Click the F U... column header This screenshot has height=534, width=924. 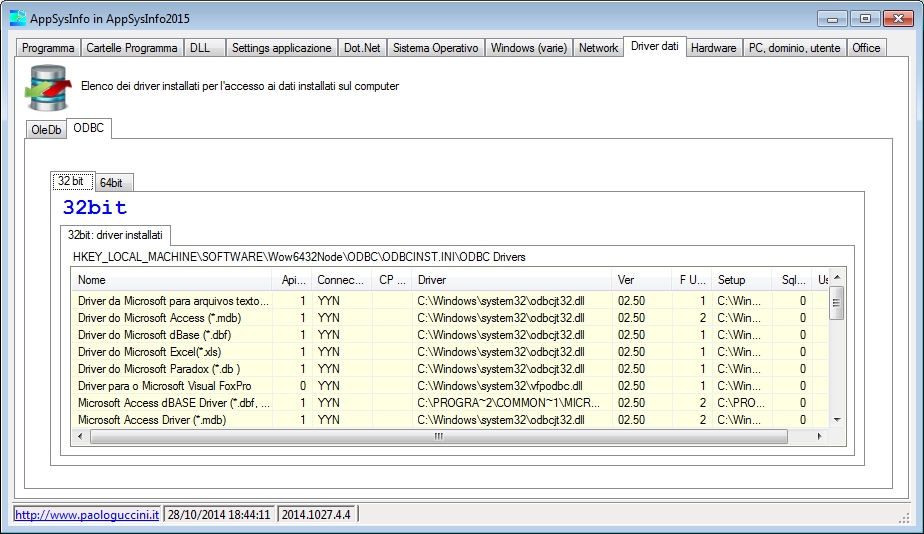click(x=691, y=280)
